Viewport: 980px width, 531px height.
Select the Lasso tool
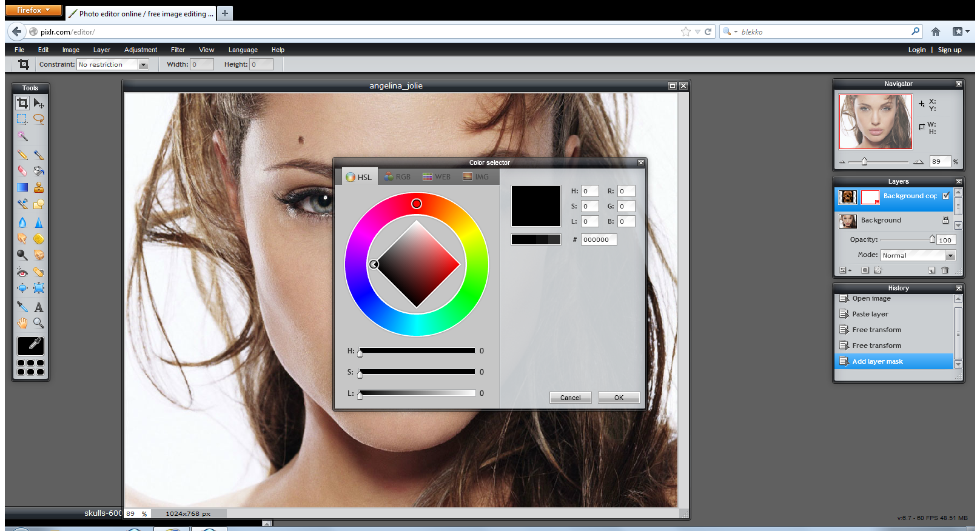[x=39, y=119]
